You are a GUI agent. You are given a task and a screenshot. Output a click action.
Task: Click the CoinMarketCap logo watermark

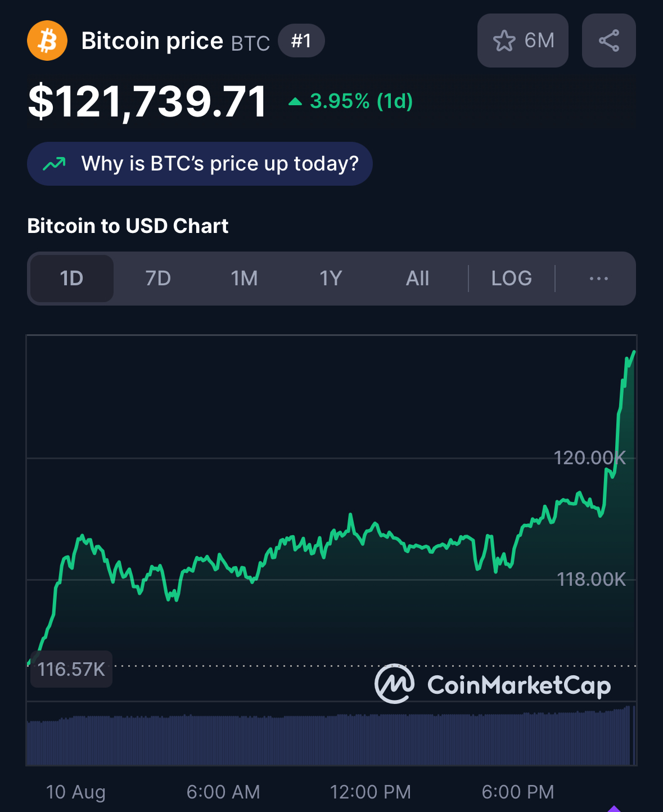pos(493,684)
